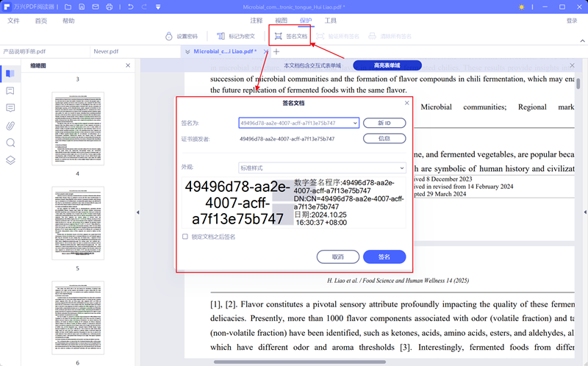Screen dimensions: 588x366
Task: Open the 帮助 menu
Action: (68, 21)
